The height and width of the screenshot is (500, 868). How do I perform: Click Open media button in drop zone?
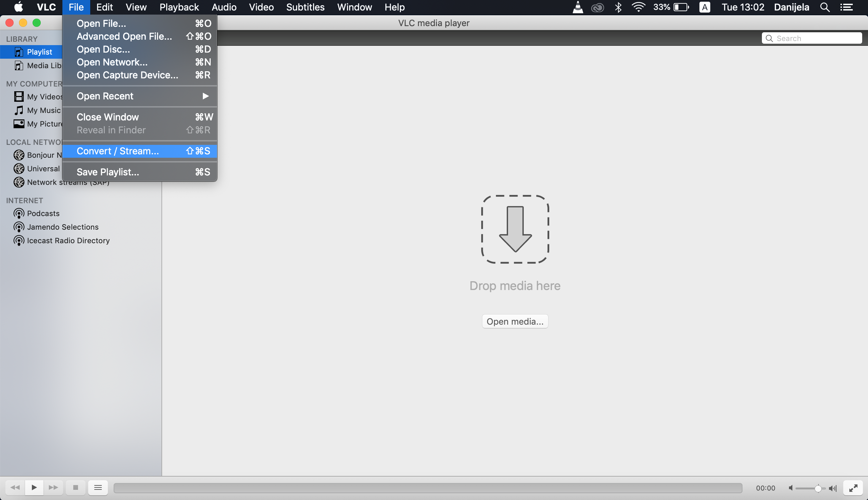pyautogui.click(x=515, y=321)
